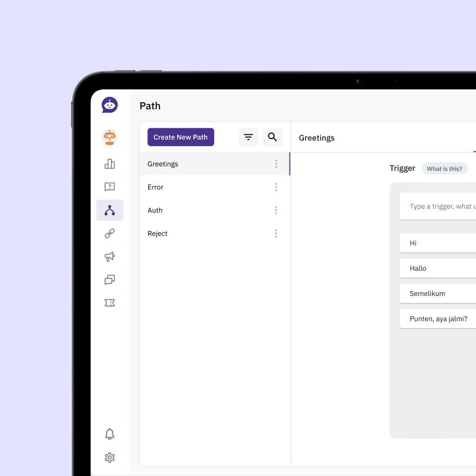Click the filter paths icon button
This screenshot has width=476, height=476.
point(248,137)
